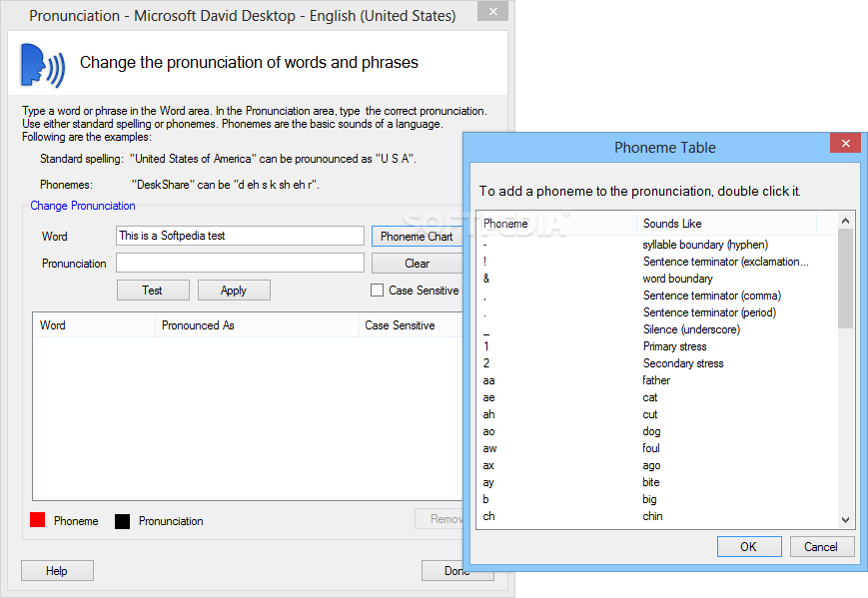The image size is (868, 598).
Task: Click OK in Phoneme Table dialog
Action: 749,546
